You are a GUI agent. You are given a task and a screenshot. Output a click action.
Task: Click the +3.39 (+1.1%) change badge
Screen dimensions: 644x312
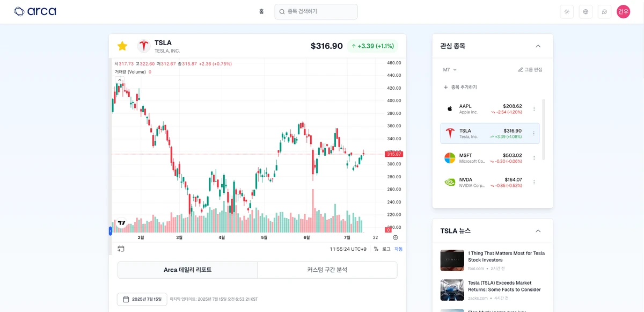372,46
